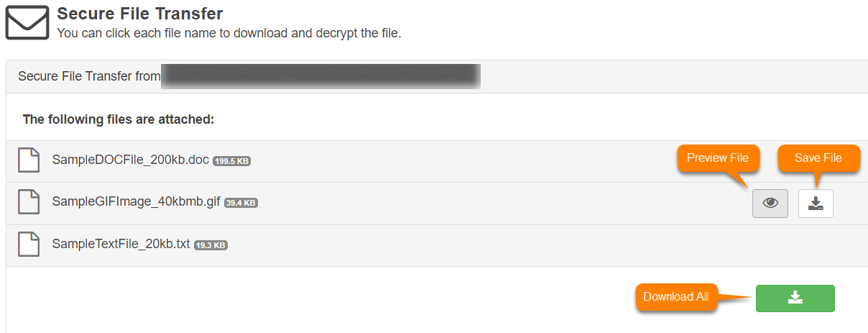Click the 199.5 KB size badge

231,162
